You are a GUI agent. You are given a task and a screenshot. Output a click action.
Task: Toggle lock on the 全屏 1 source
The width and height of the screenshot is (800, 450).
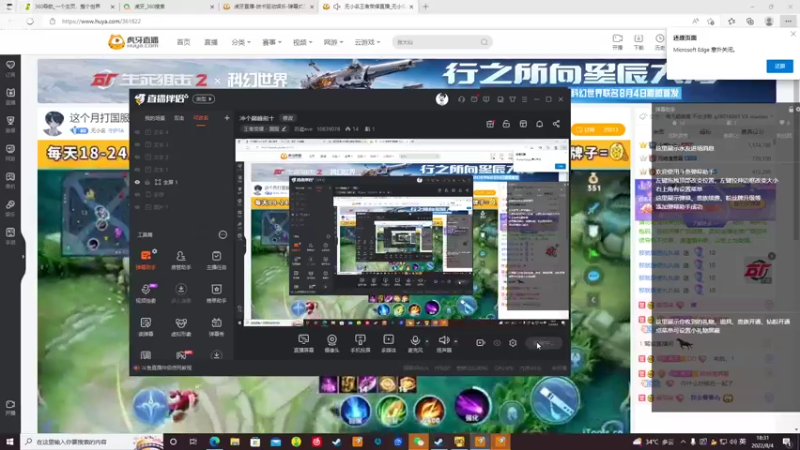(147, 182)
